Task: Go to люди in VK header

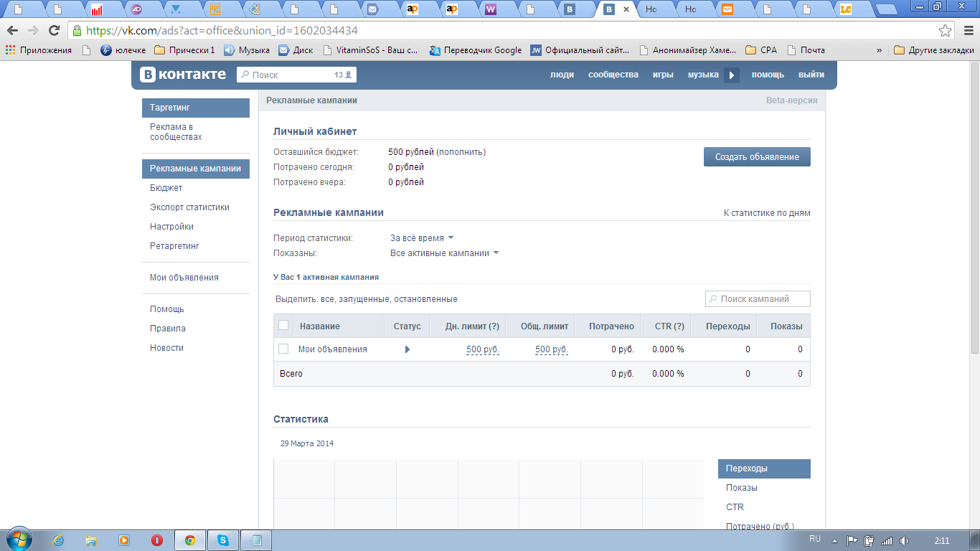Action: point(562,75)
